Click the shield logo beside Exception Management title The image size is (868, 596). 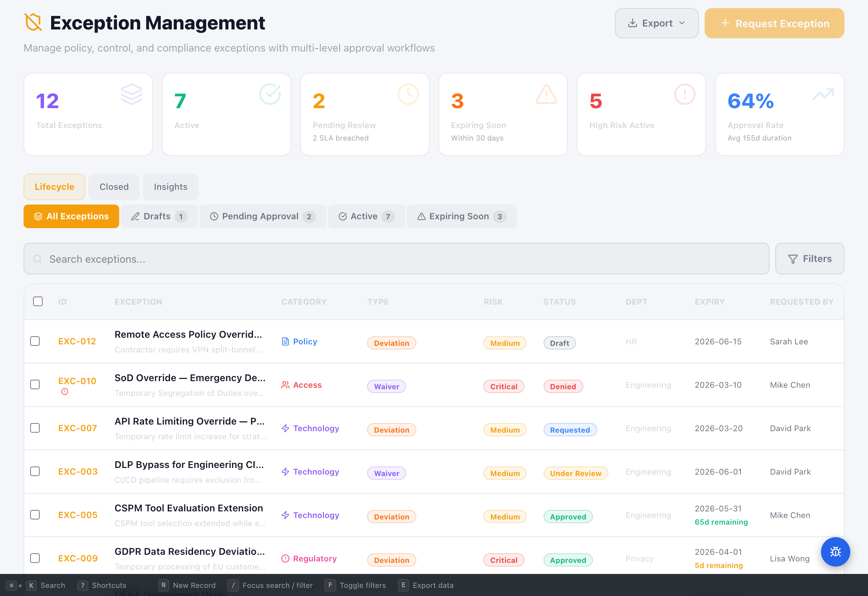(x=33, y=23)
